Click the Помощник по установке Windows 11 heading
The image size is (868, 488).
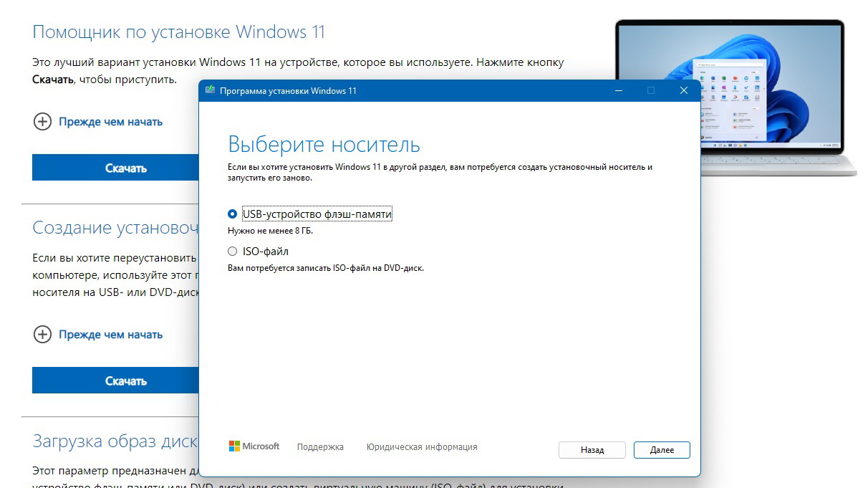pyautogui.click(x=179, y=32)
